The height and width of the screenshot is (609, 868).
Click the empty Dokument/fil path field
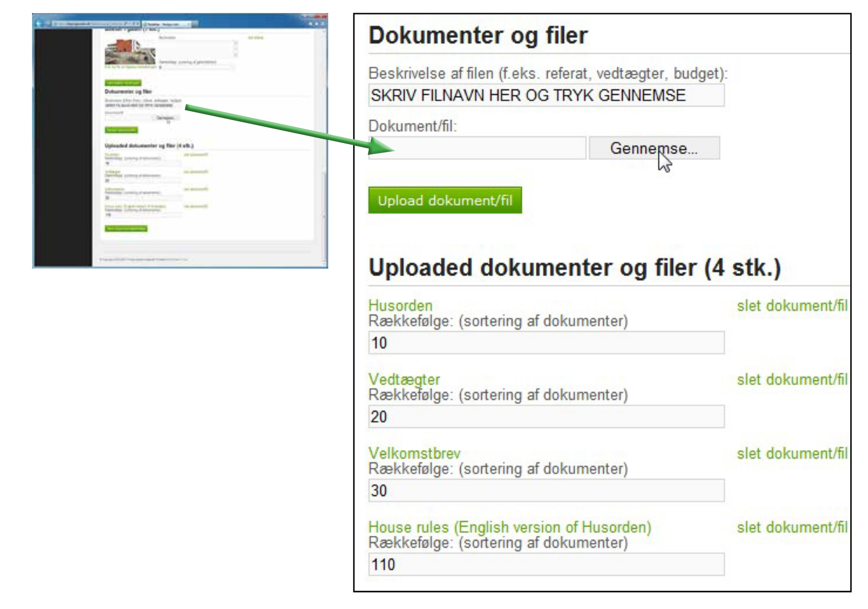(x=477, y=148)
